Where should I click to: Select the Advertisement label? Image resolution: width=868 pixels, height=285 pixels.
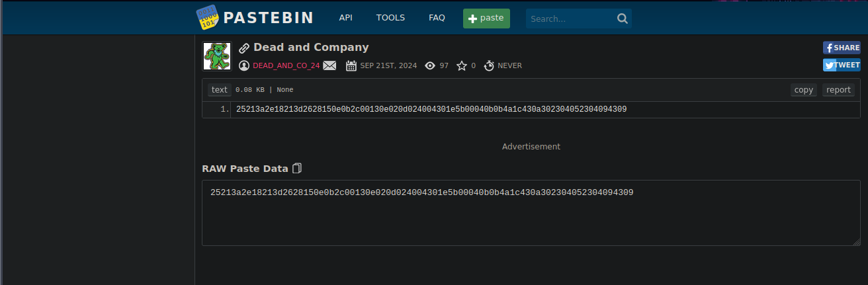(x=531, y=147)
